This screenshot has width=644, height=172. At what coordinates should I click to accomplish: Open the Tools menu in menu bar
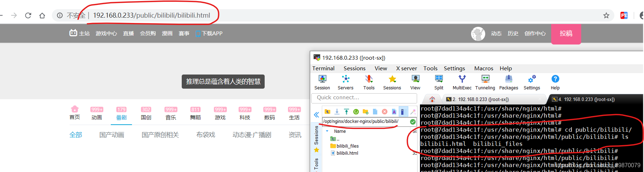coord(431,68)
